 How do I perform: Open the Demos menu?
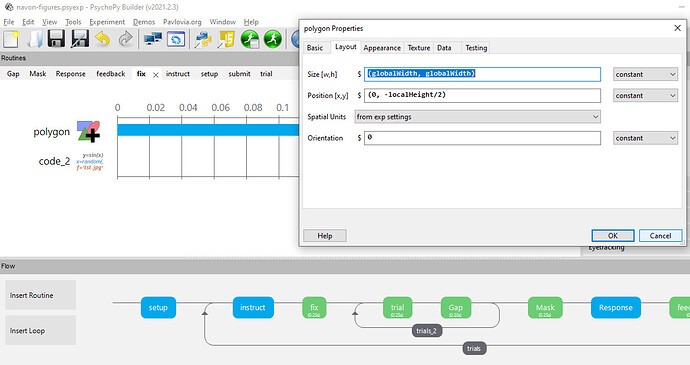[x=144, y=22]
